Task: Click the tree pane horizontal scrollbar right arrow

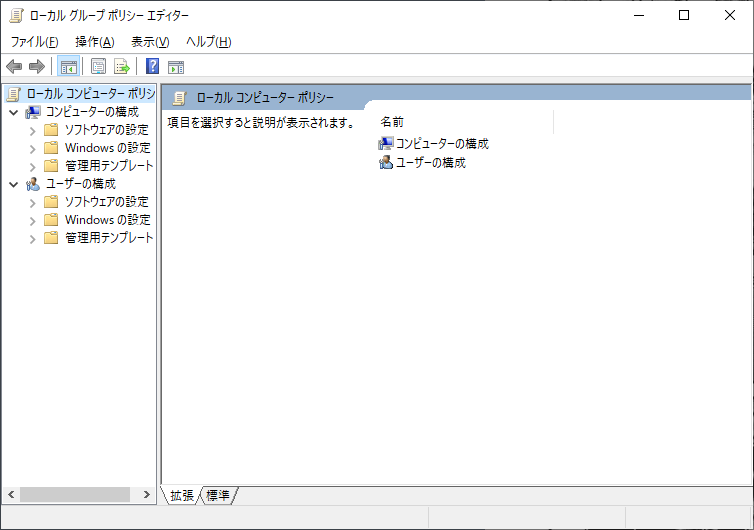Action: pos(148,494)
